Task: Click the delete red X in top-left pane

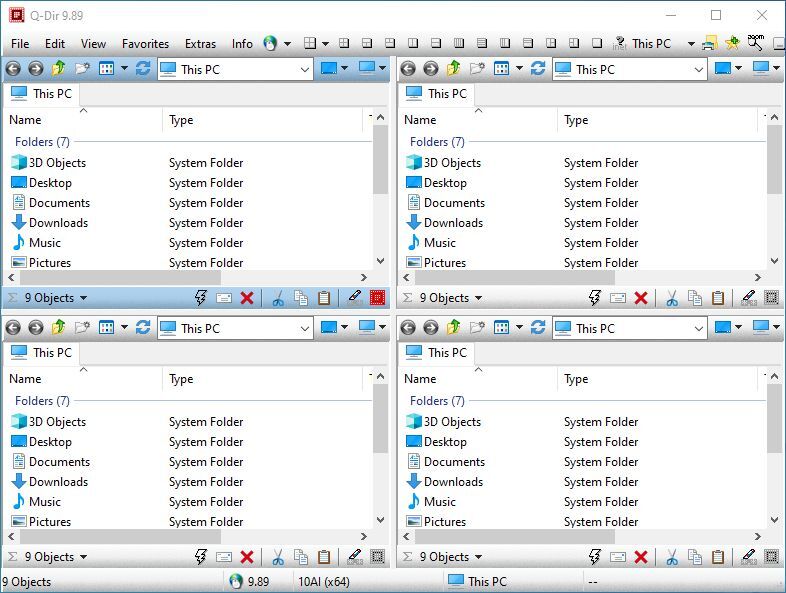Action: 247,298
